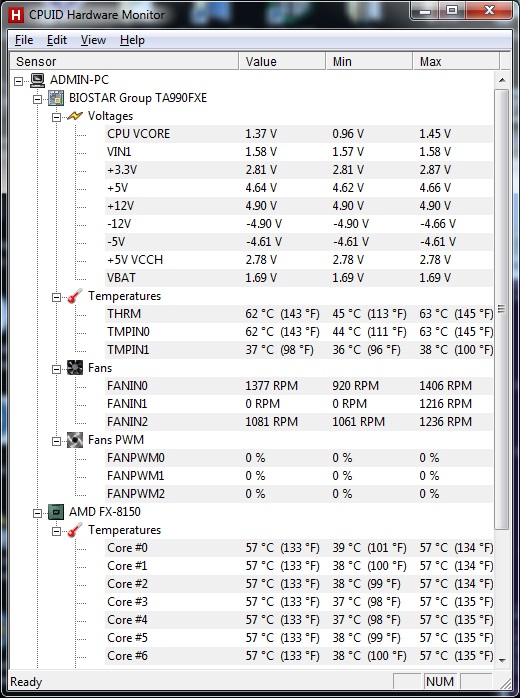The height and width of the screenshot is (698, 520).
Task: Collapse the ADMIN-PC tree node
Action: click(19, 81)
